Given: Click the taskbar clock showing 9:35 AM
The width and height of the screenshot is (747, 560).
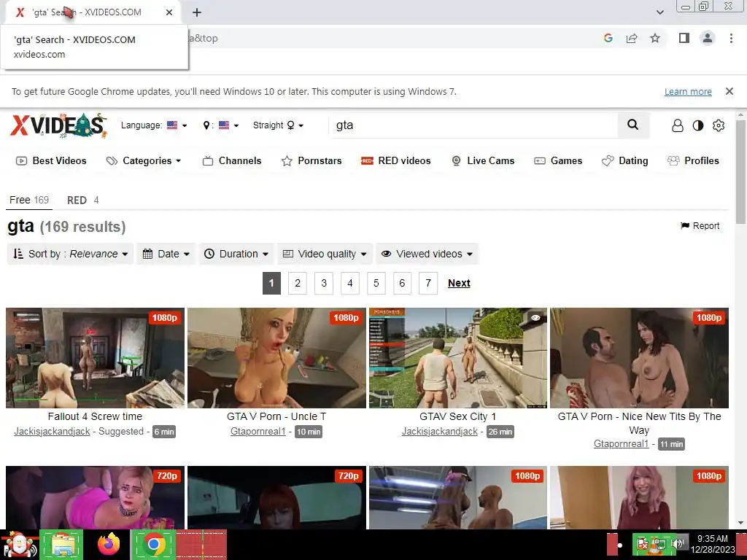Looking at the screenshot, I should (713, 544).
